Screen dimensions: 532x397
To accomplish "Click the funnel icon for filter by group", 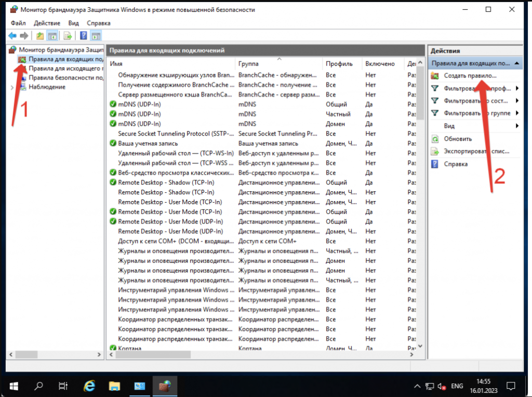I will click(435, 113).
